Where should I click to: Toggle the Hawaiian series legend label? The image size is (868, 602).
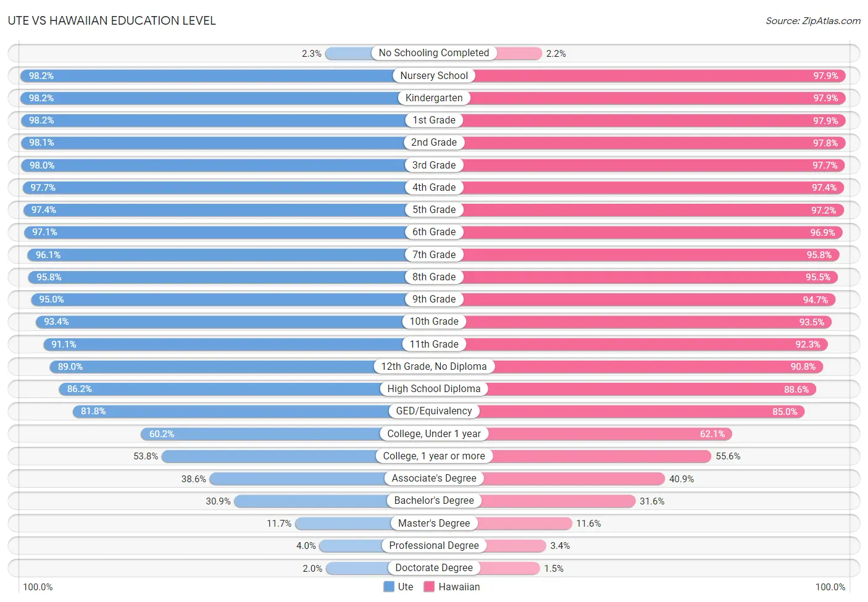459,587
